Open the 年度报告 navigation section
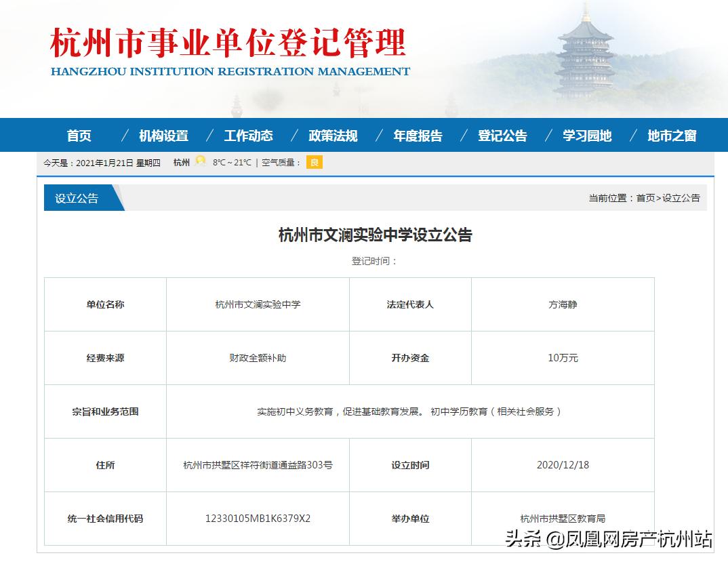The height and width of the screenshot is (564, 728). tap(418, 136)
